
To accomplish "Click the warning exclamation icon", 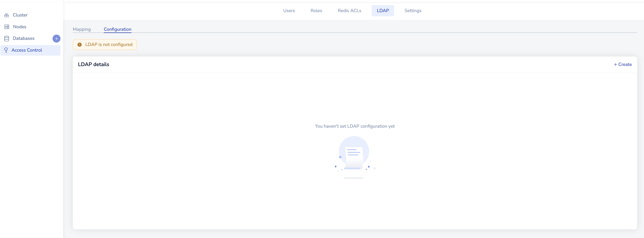I will [x=80, y=45].
